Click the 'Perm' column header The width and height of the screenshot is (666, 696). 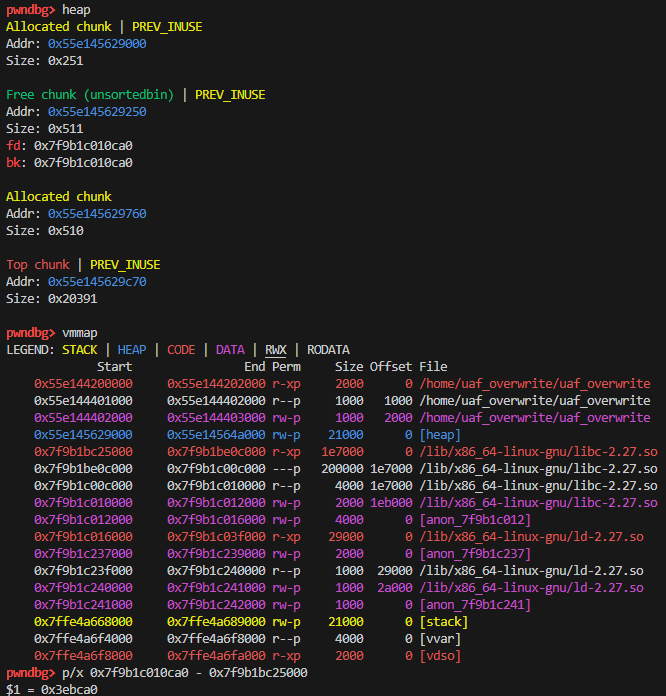click(x=286, y=367)
